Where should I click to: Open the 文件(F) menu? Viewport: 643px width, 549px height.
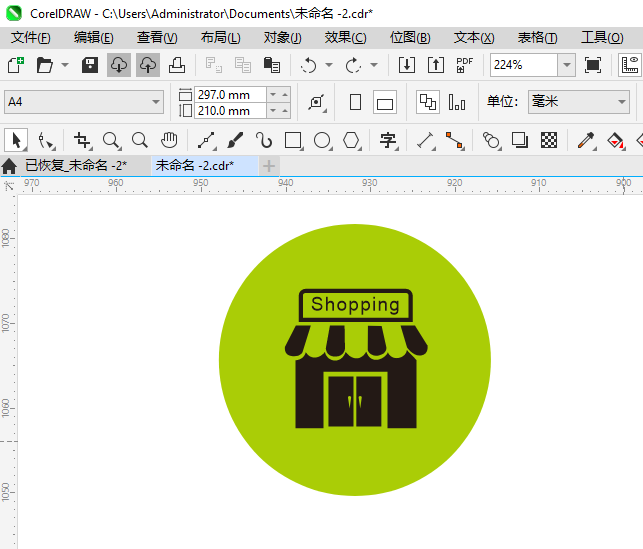(x=31, y=38)
